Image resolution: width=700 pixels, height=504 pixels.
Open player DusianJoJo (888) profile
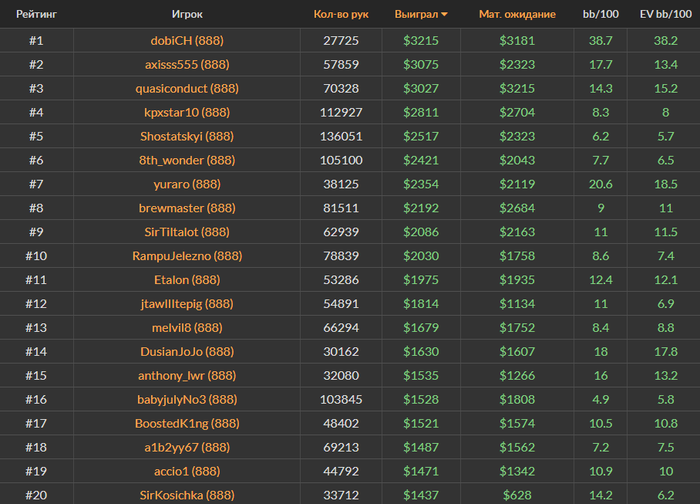pyautogui.click(x=187, y=352)
